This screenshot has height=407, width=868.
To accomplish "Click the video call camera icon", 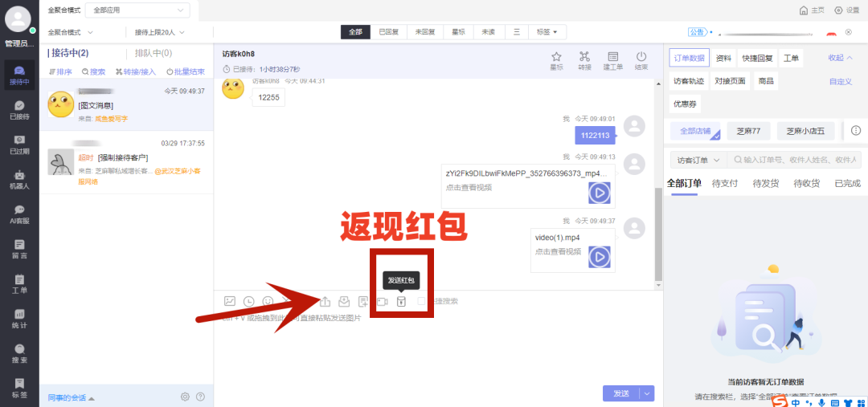I will tap(382, 301).
